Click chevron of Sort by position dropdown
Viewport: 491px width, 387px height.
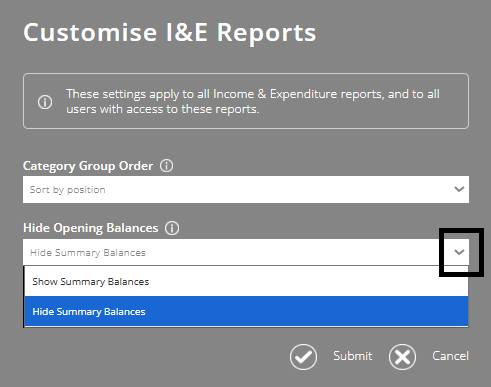459,189
